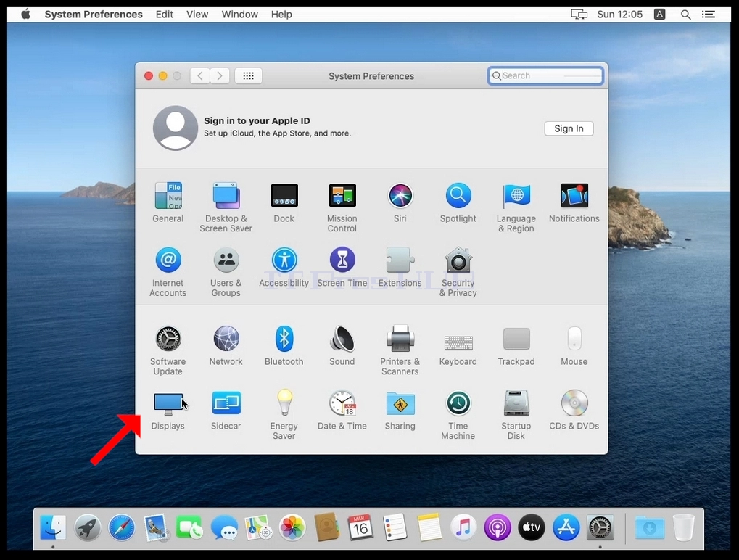
Task: Open Safari from the Dock
Action: pyautogui.click(x=122, y=527)
